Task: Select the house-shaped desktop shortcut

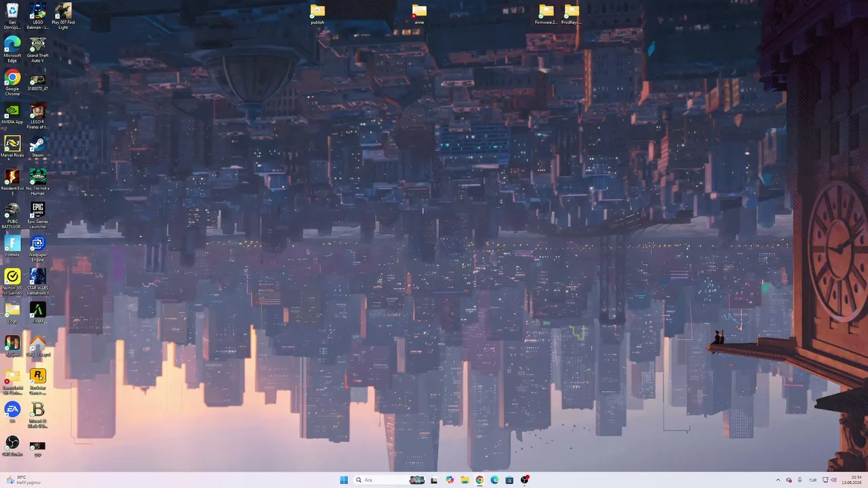Action: click(x=38, y=346)
